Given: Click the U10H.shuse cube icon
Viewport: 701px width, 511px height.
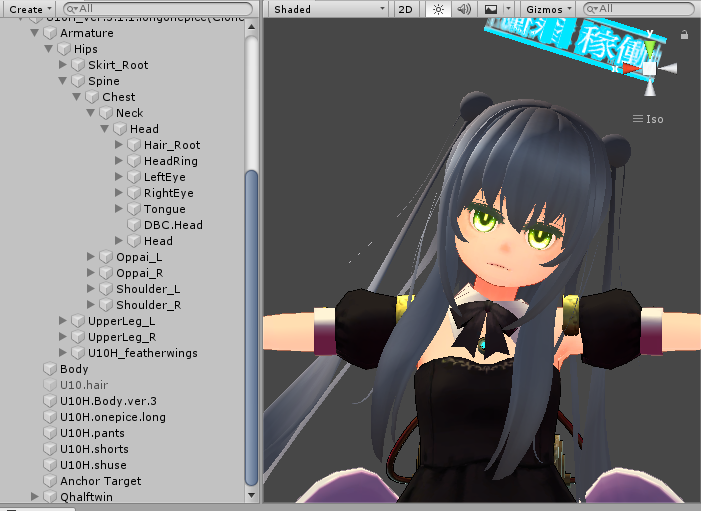Looking at the screenshot, I should 50,465.
